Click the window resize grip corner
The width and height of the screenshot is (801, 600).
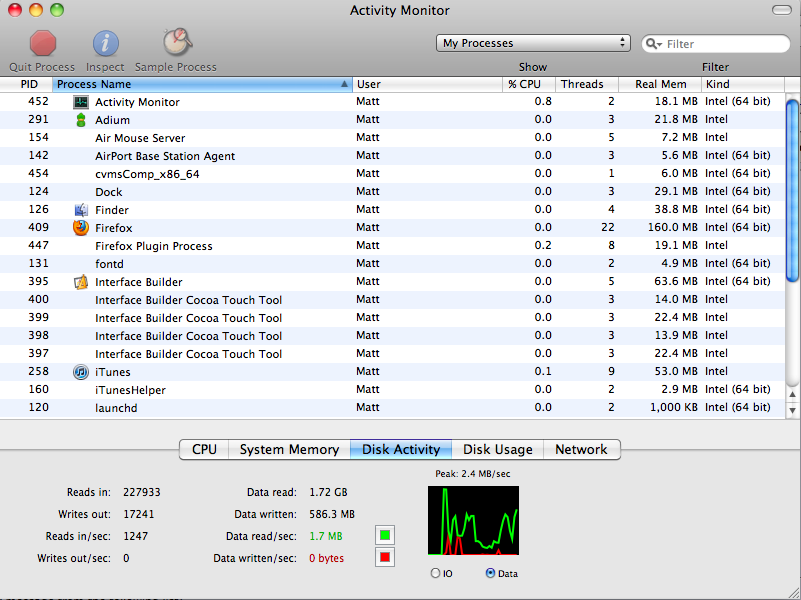794,593
